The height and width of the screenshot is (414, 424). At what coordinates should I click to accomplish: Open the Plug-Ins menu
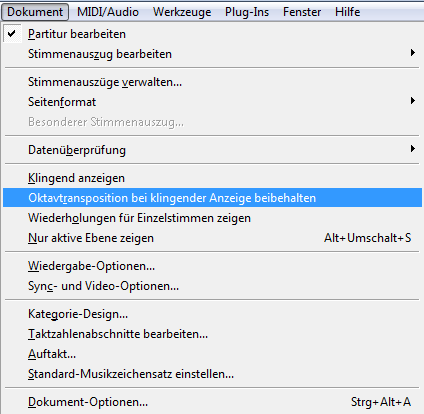[x=247, y=12]
